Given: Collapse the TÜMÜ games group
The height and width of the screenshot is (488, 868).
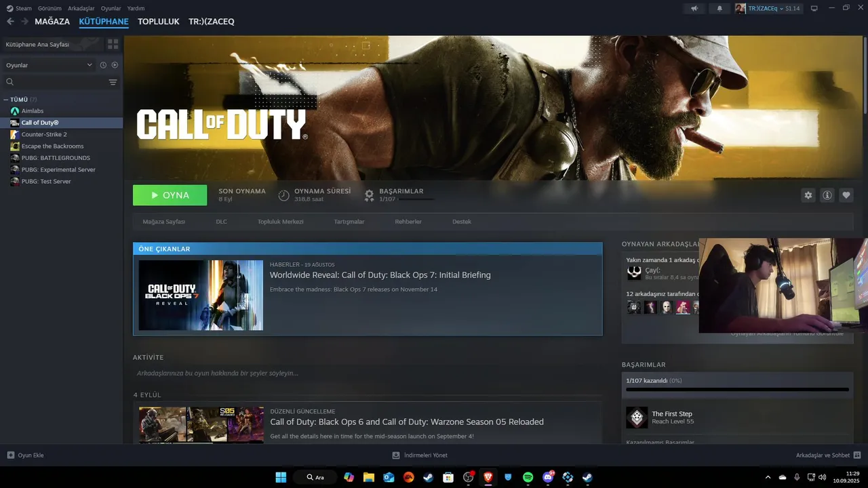Looking at the screenshot, I should 5,100.
